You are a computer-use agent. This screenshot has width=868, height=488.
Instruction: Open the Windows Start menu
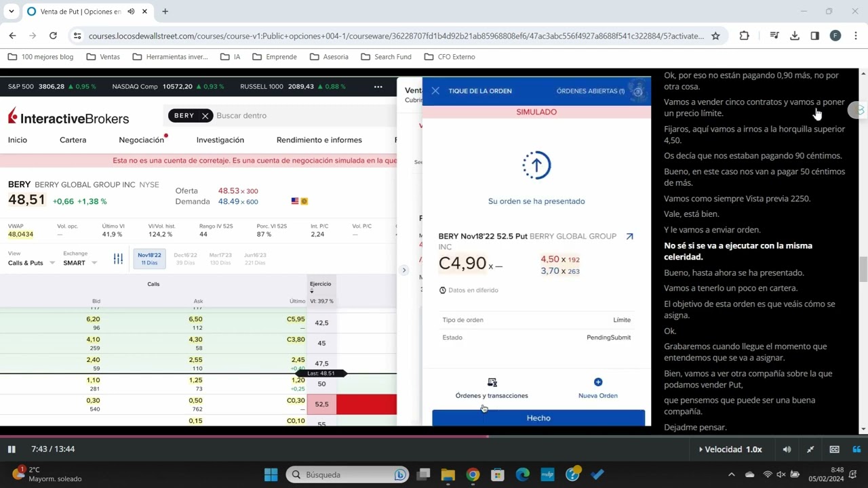(271, 474)
